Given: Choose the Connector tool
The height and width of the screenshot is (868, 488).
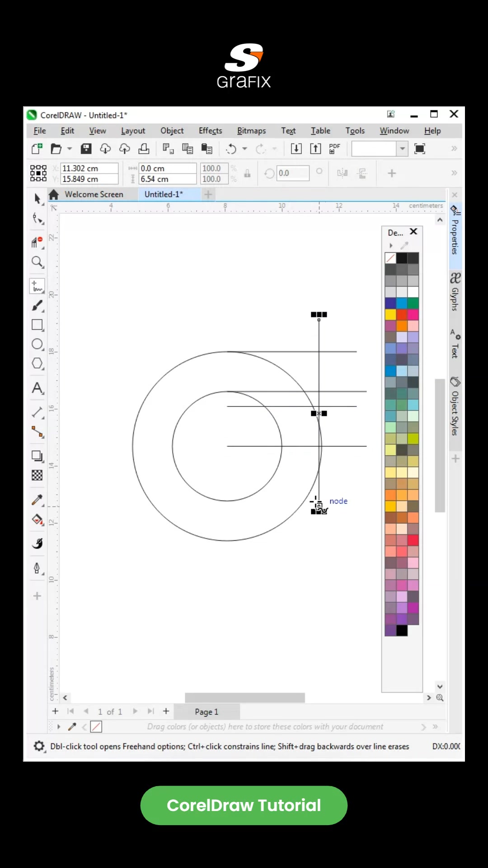Looking at the screenshot, I should [x=38, y=432].
